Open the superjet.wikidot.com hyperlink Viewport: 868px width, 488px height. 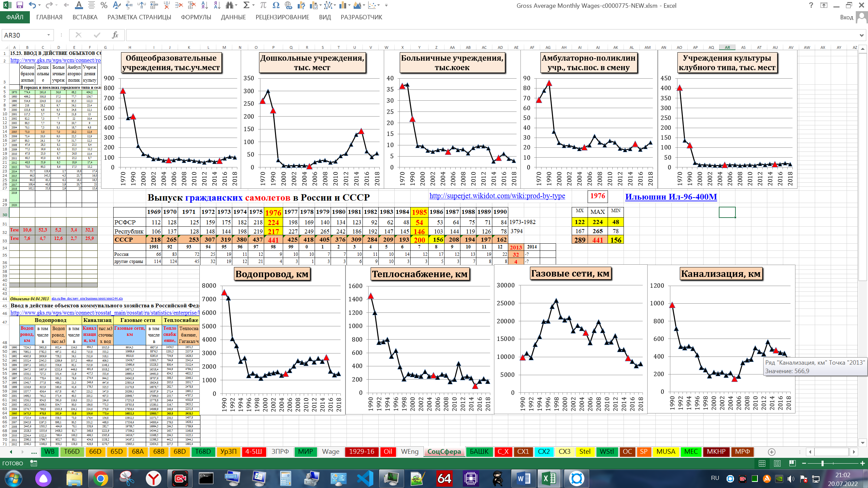(497, 196)
